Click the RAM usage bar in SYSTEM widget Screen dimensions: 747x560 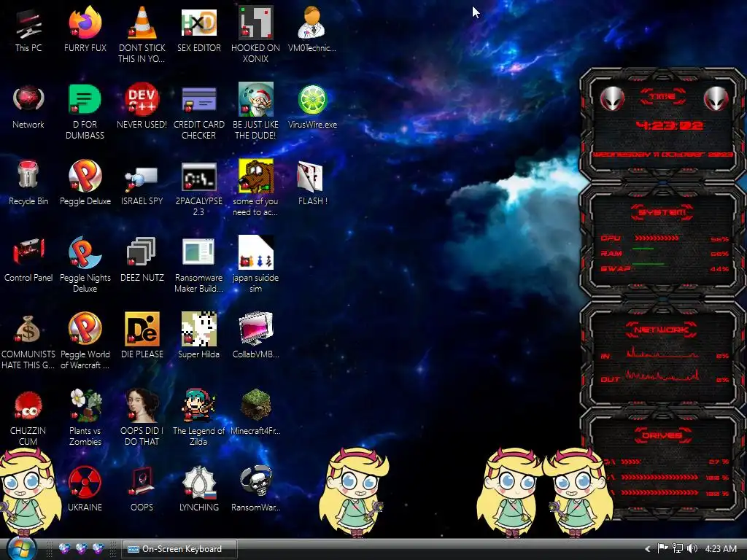point(643,249)
